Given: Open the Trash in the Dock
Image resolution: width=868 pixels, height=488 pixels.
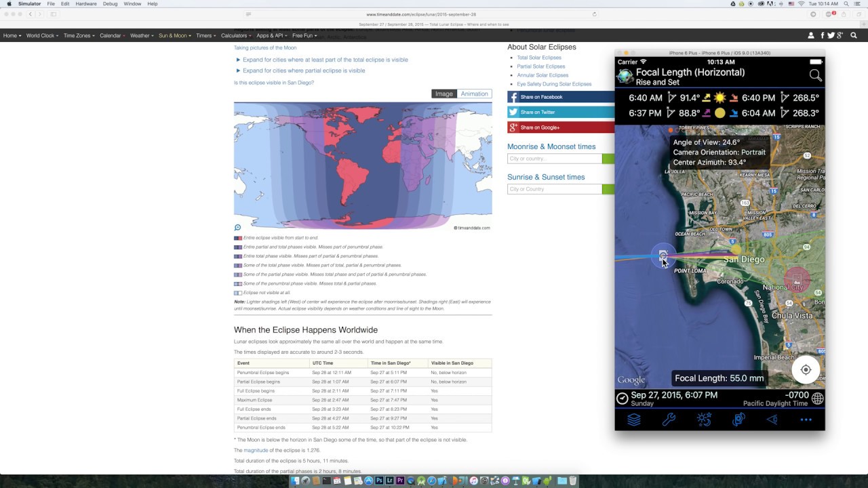Looking at the screenshot, I should pos(573,481).
